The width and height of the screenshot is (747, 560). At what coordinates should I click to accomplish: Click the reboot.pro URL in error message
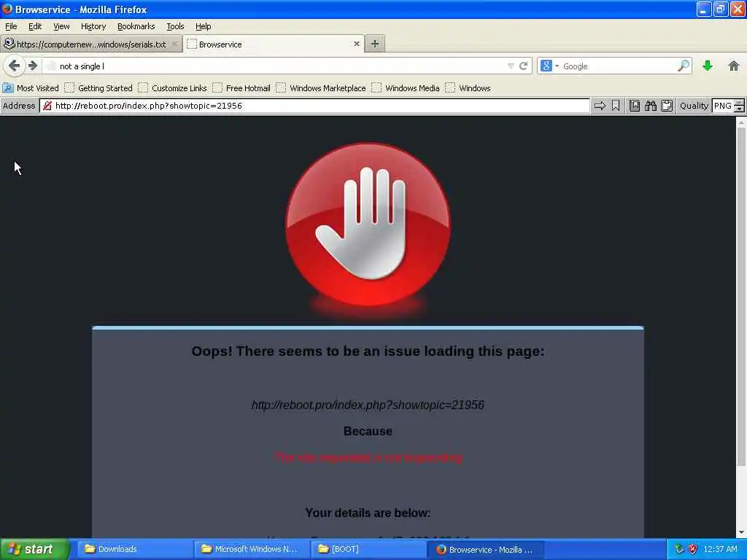click(368, 405)
